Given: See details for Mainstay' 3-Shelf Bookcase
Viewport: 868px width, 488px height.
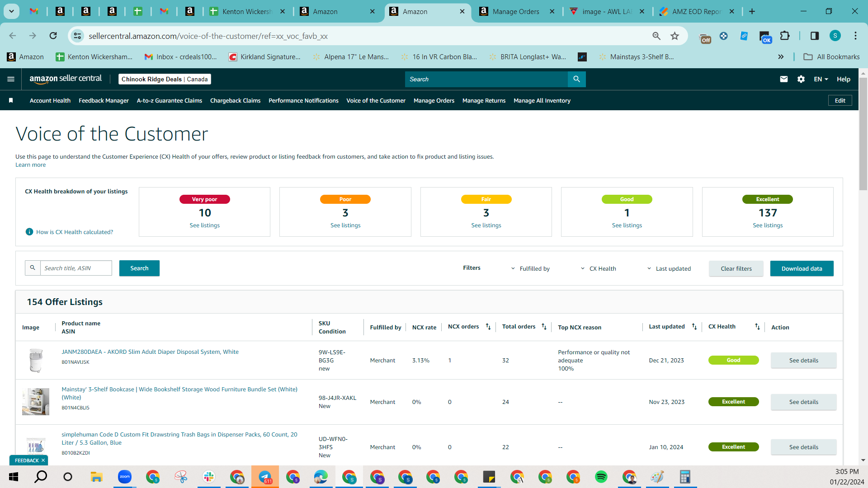Looking at the screenshot, I should 803,402.
